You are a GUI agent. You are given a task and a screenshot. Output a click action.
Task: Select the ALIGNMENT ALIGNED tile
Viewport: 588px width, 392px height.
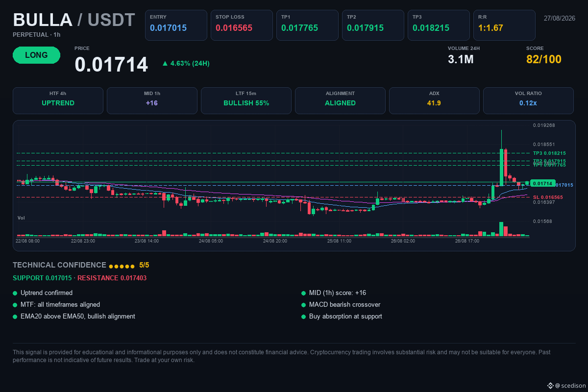(x=340, y=100)
